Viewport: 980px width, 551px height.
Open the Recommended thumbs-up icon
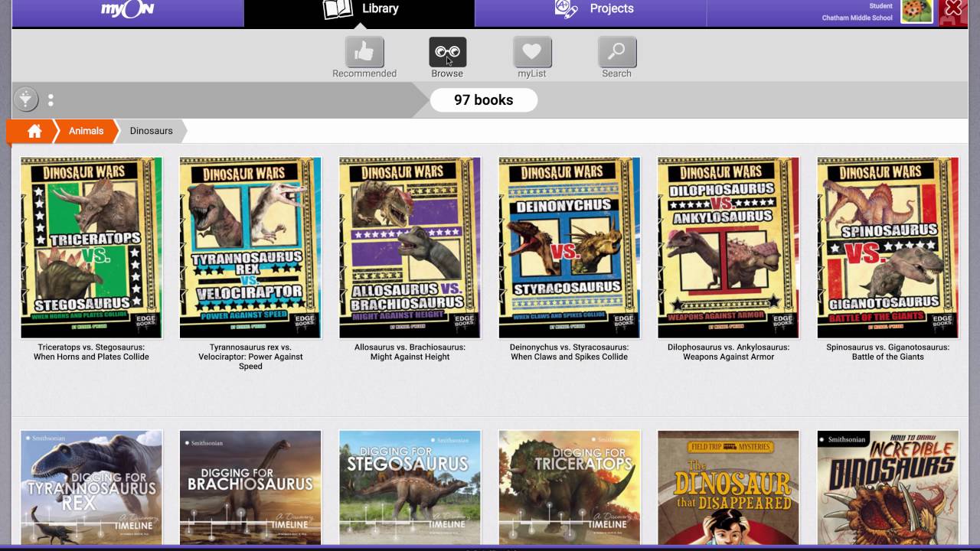pos(364,52)
